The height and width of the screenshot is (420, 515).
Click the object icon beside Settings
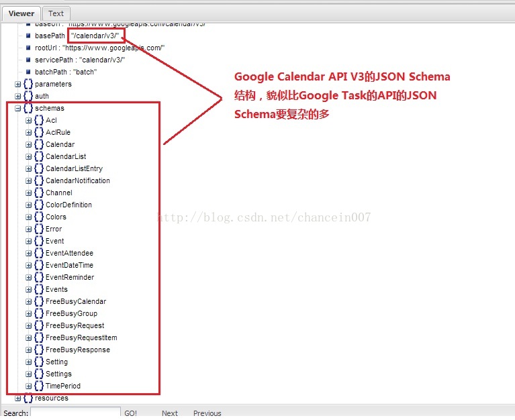[39, 374]
